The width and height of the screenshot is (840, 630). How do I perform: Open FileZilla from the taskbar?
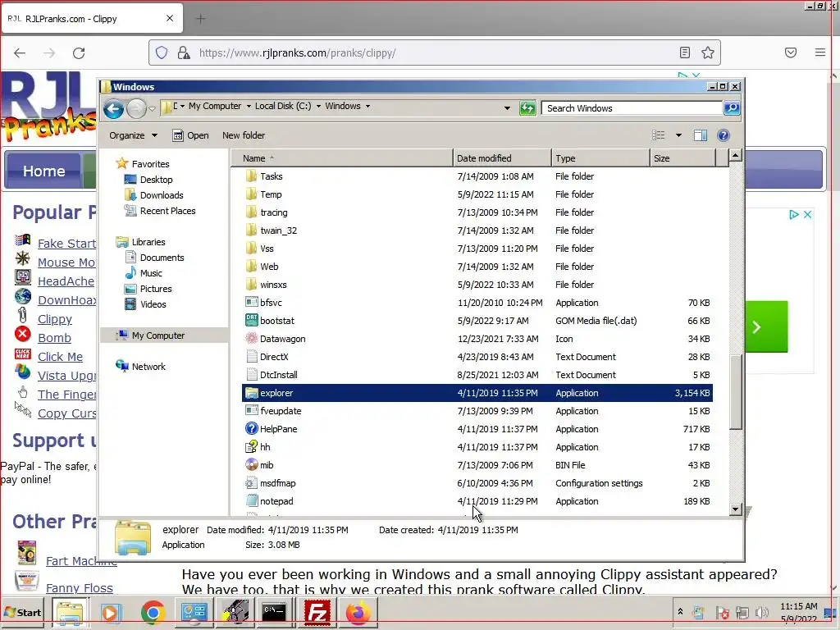click(x=317, y=612)
